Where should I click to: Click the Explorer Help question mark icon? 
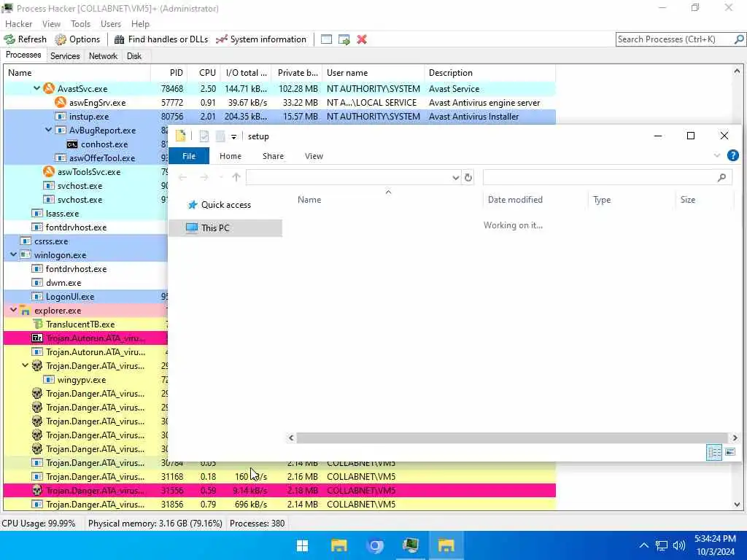[732, 156]
